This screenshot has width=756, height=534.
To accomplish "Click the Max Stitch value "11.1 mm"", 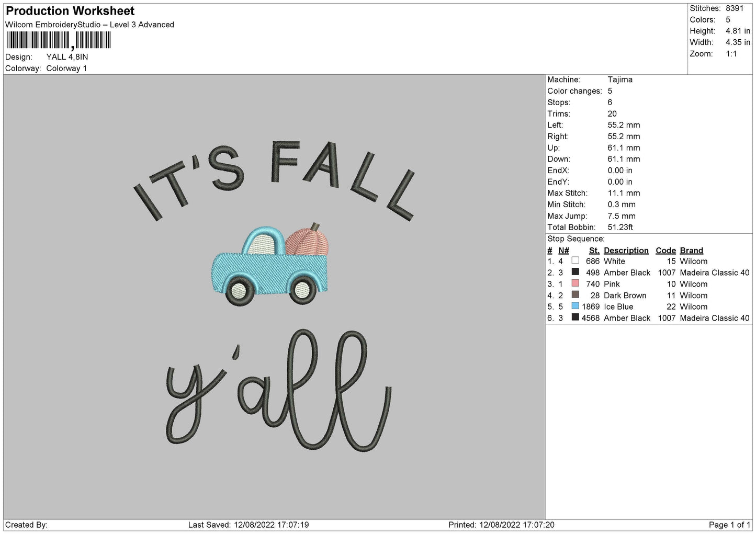I will [624, 193].
